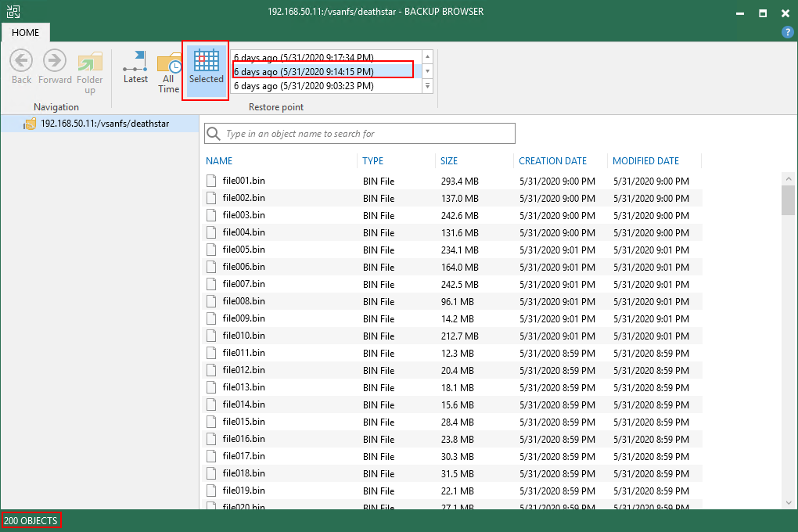Click the down arrow on the restore point list

(x=426, y=70)
